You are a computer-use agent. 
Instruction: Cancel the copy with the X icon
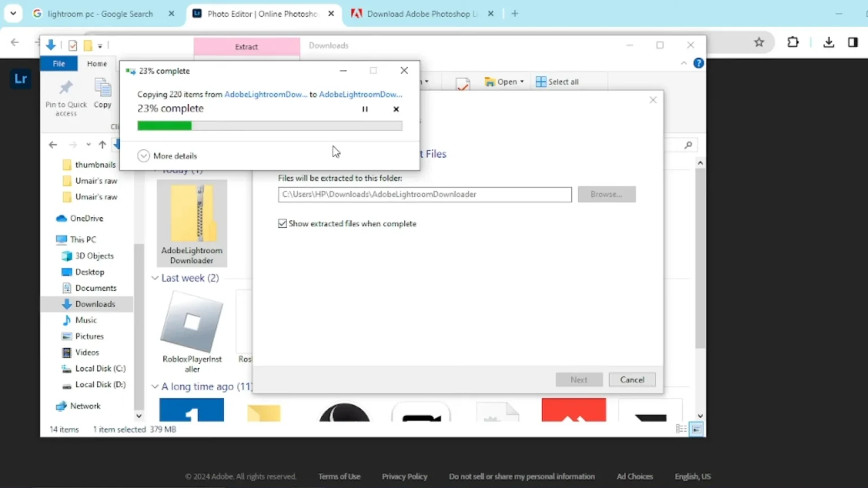(x=396, y=109)
